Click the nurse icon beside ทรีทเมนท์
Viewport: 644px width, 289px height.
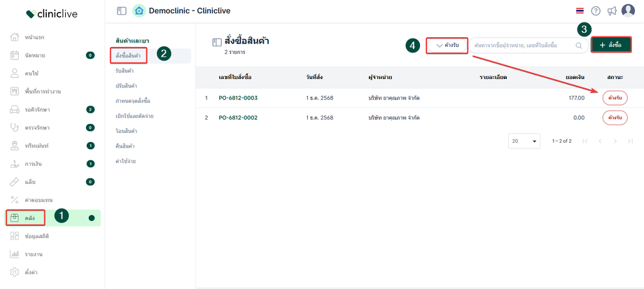(15, 146)
